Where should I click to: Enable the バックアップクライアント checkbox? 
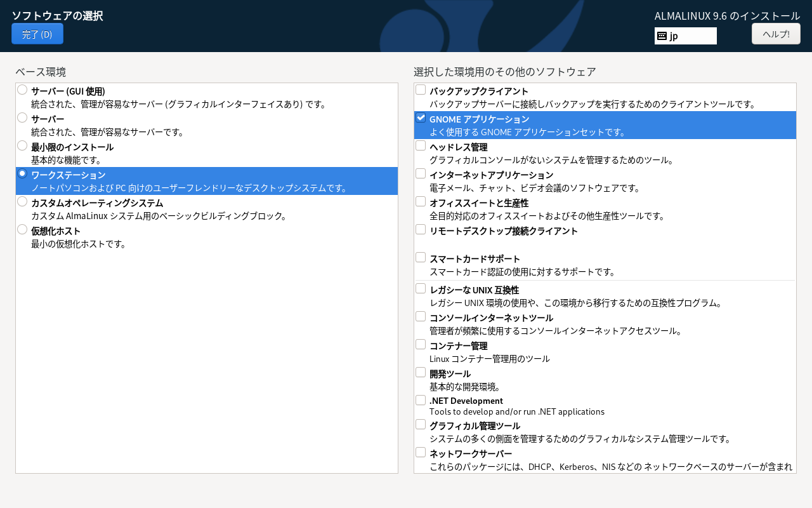(x=421, y=90)
